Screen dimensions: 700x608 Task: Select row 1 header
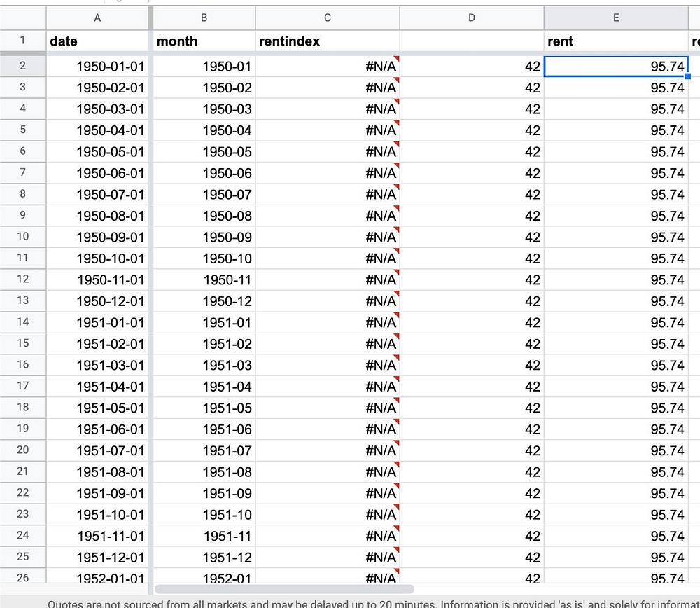tap(23, 40)
